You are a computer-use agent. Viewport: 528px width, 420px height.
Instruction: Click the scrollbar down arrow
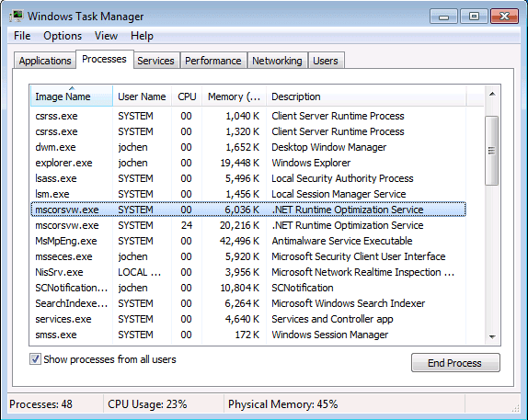tap(492, 336)
